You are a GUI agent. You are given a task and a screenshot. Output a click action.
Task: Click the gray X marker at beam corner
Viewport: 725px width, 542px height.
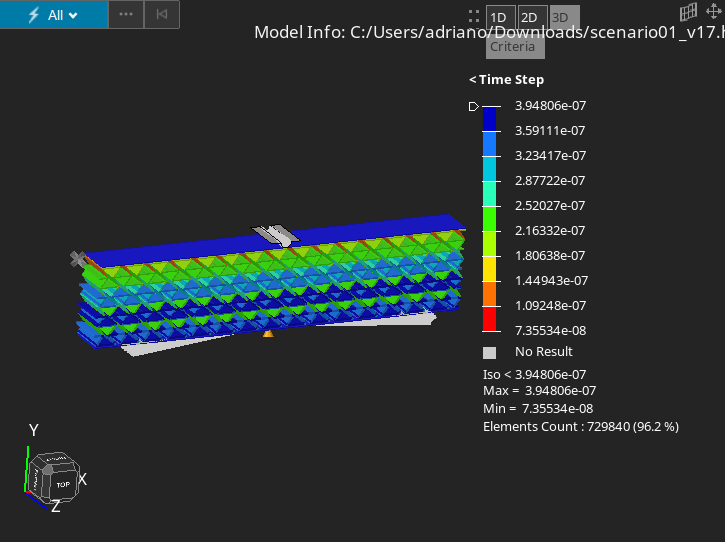tap(78, 259)
